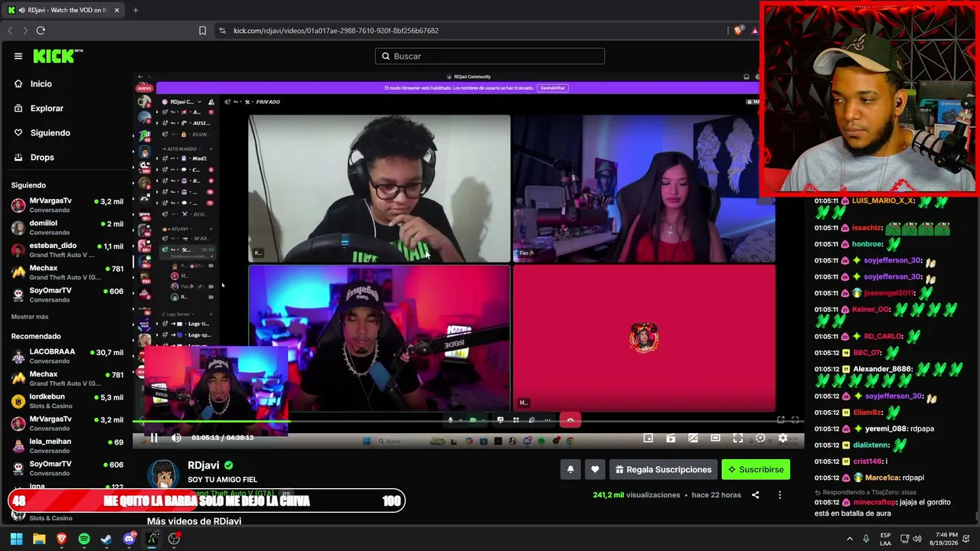The height and width of the screenshot is (551, 980).
Task: Bookmark this page in the browser
Action: 202,31
